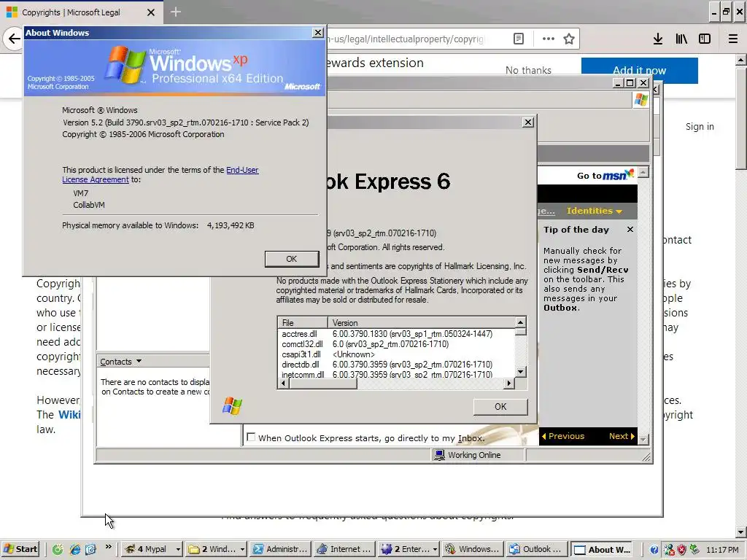The width and height of the screenshot is (747, 560).
Task: Open the browser downloads arrow icon
Action: pos(658,39)
